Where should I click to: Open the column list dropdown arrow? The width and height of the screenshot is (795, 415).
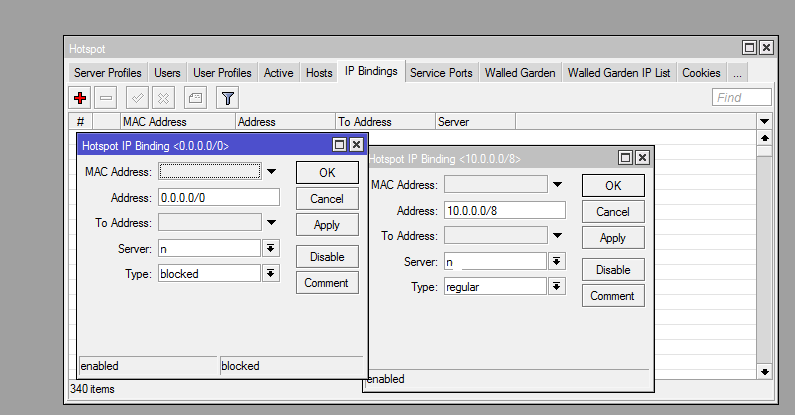click(x=765, y=122)
